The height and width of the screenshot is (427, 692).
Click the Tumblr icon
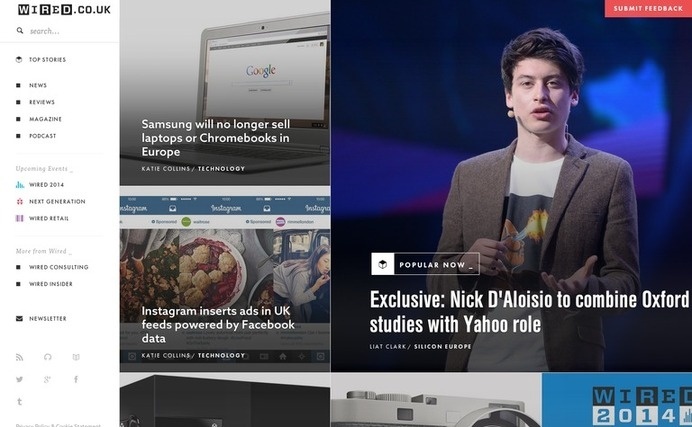pos(19,402)
